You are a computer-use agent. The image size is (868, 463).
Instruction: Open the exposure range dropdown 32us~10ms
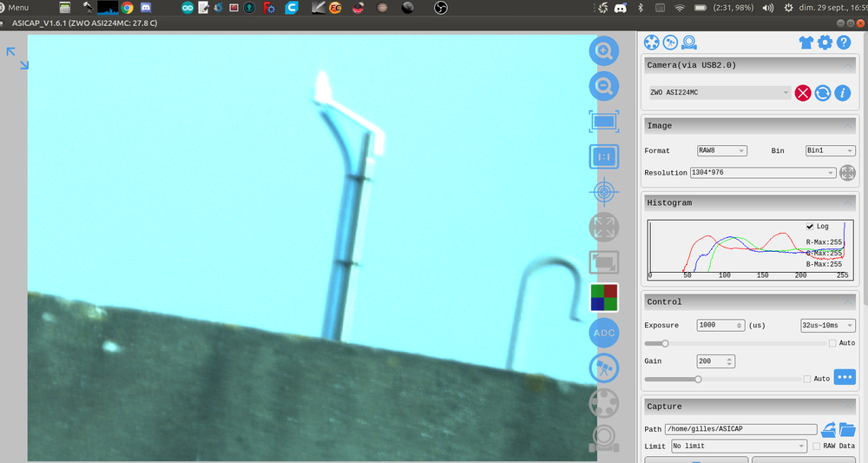tap(827, 325)
